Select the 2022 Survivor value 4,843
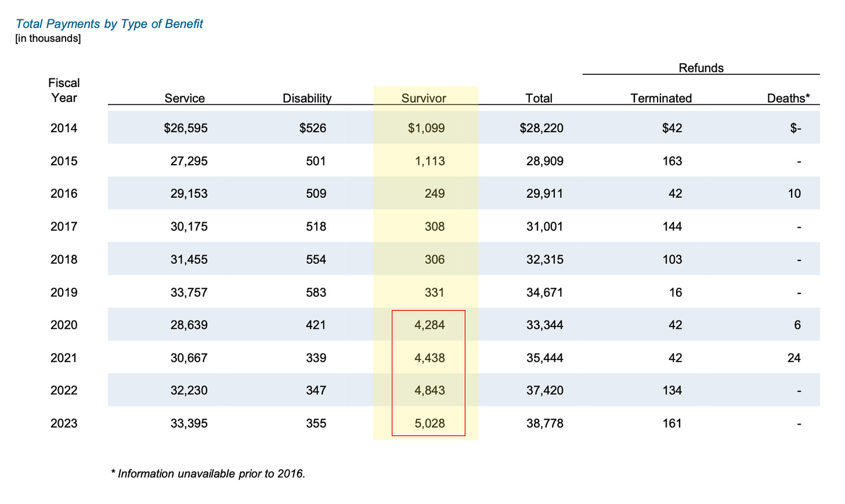The image size is (845, 504). 429,390
